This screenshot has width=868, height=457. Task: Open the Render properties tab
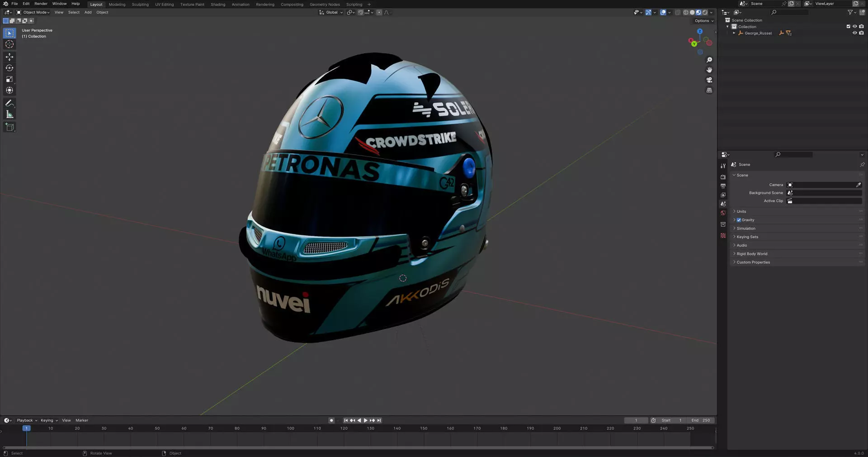click(723, 177)
